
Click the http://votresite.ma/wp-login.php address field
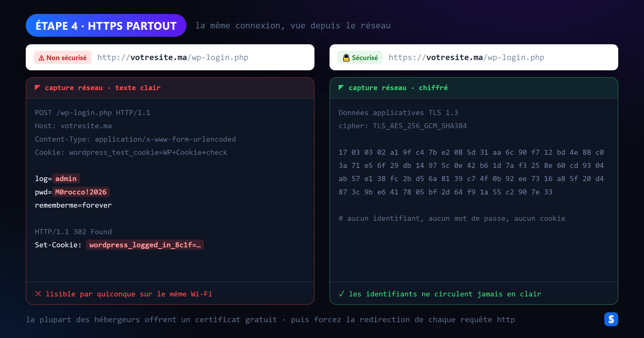[170, 57]
